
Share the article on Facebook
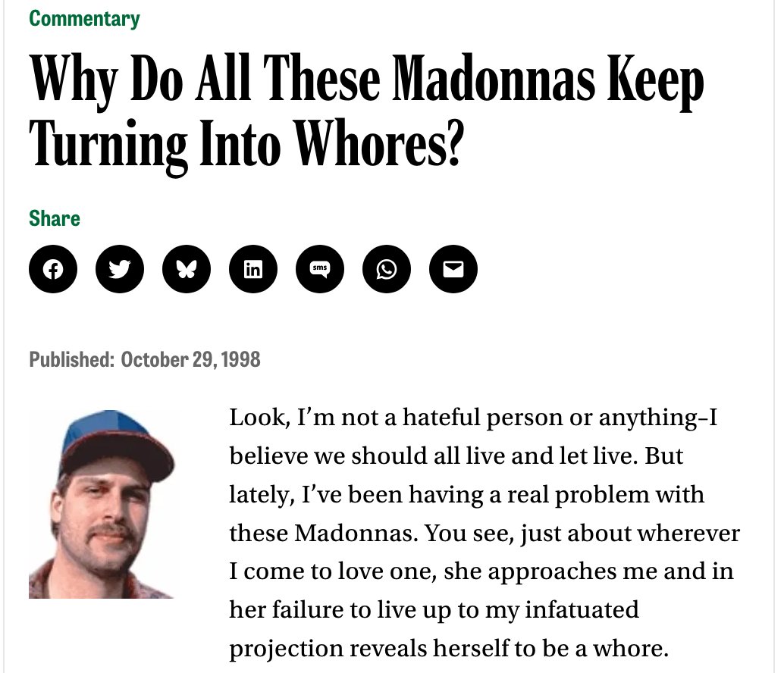coord(53,269)
